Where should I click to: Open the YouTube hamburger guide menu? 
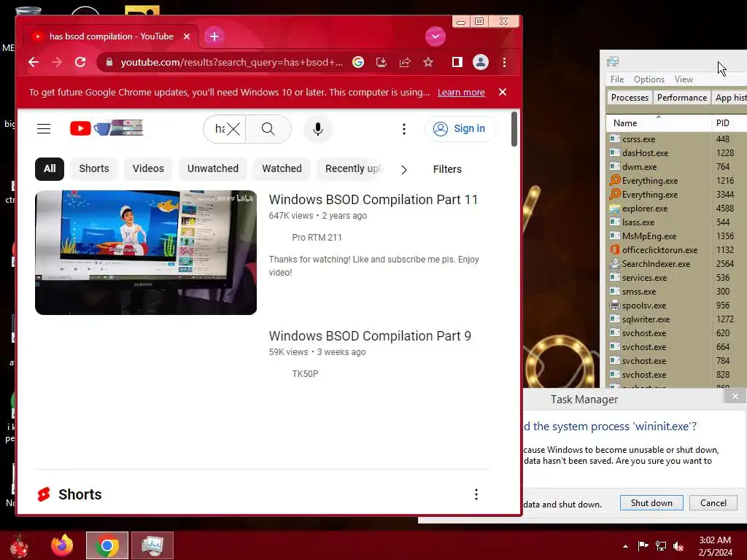click(x=44, y=128)
